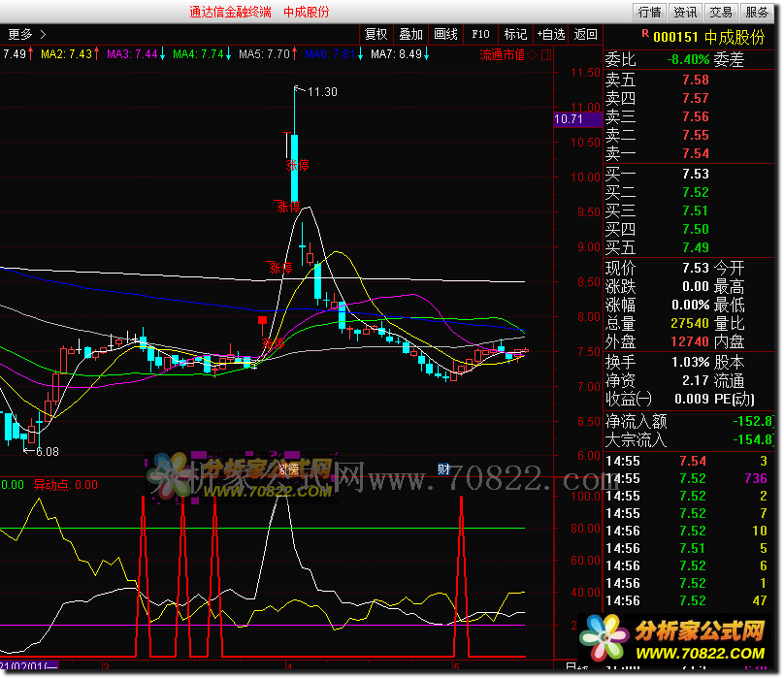The width and height of the screenshot is (784, 678).
Task: Click stock title 000151 中成股份
Action: (709, 38)
